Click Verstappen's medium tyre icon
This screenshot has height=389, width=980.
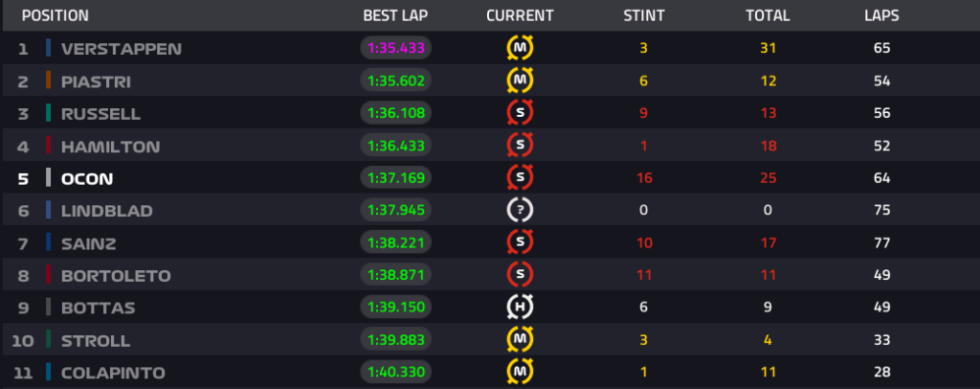point(520,48)
